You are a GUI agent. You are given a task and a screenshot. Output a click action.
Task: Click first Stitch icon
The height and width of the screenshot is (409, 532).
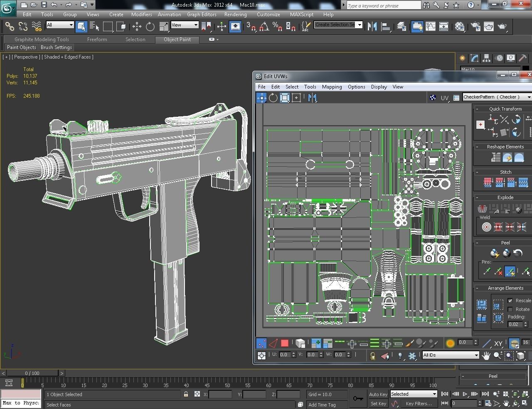point(488,182)
